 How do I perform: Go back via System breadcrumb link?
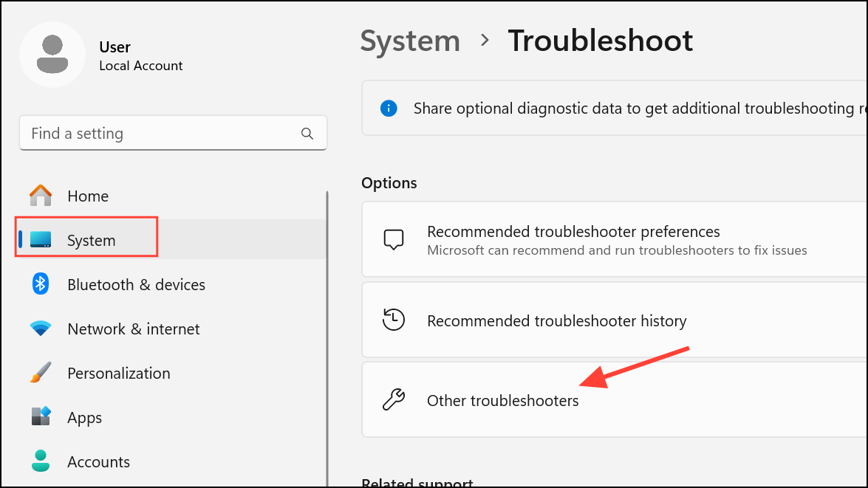(410, 41)
